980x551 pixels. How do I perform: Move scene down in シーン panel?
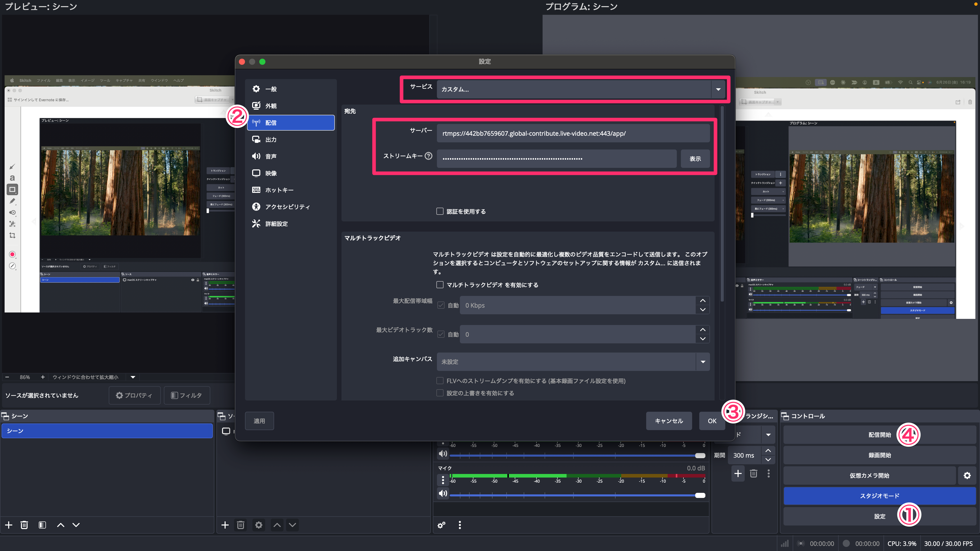pos(76,525)
